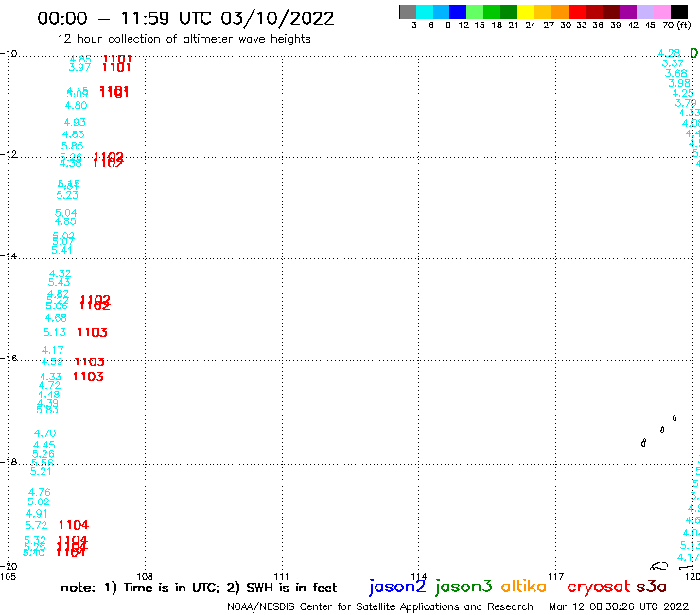Click the title "00:00 – 11:59 UTC 03/10/2022"
The height and width of the screenshot is (615, 700).
[x=185, y=19]
